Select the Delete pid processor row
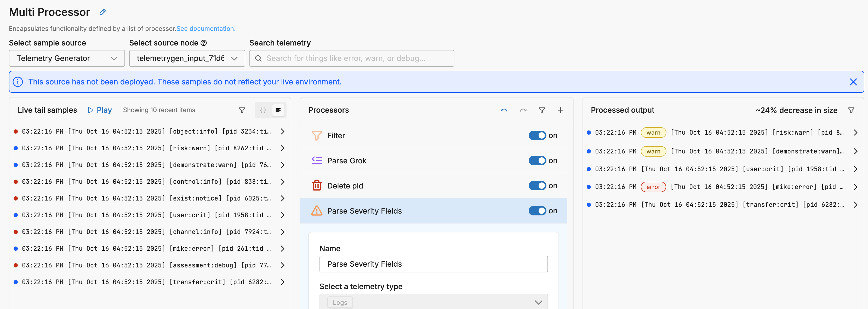 pyautogui.click(x=345, y=186)
